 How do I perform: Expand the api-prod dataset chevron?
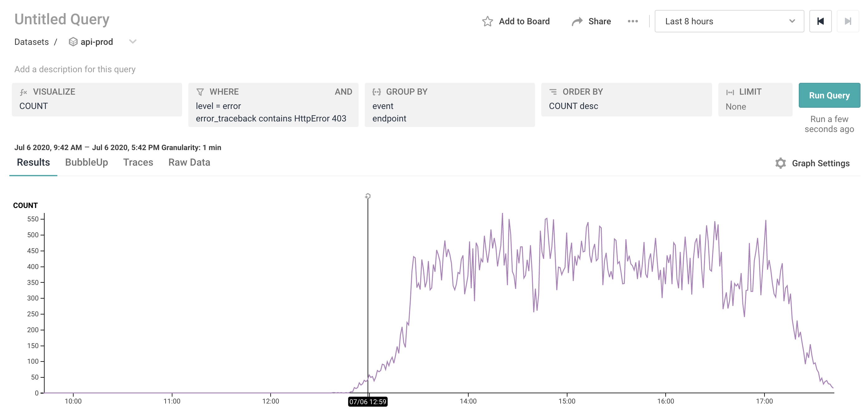click(x=133, y=42)
